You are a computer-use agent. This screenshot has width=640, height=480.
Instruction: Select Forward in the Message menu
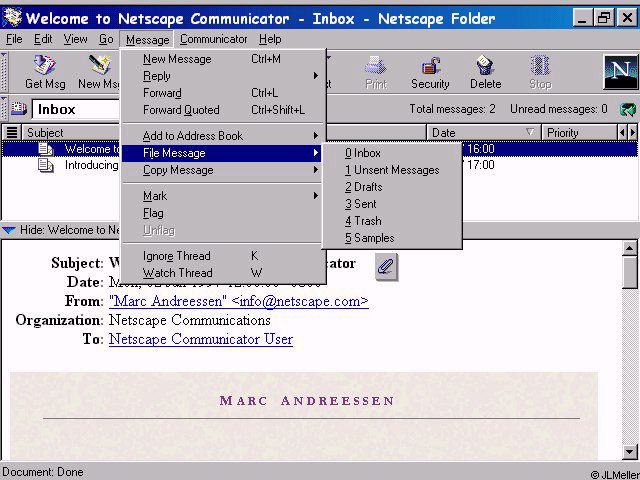[x=223, y=93]
